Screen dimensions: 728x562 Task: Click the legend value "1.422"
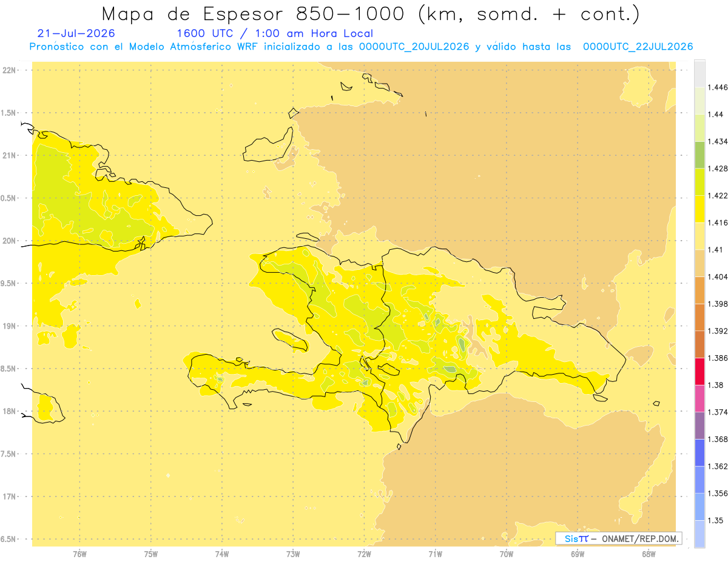pos(718,195)
